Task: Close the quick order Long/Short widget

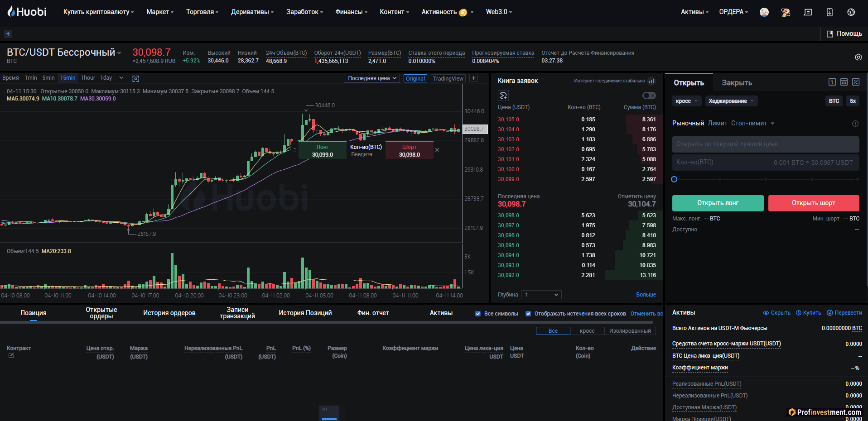Action: pyautogui.click(x=437, y=150)
